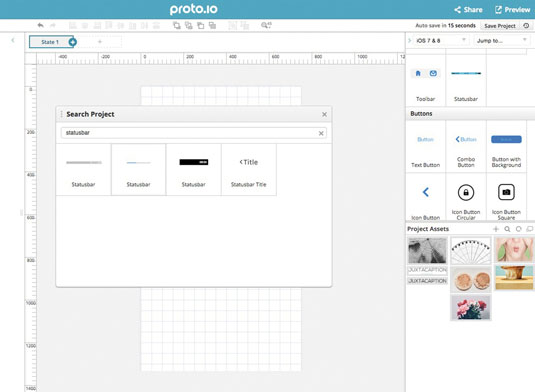The width and height of the screenshot is (535, 392).
Task: Click rightmost icon in Project Assets header
Action: tap(530, 229)
